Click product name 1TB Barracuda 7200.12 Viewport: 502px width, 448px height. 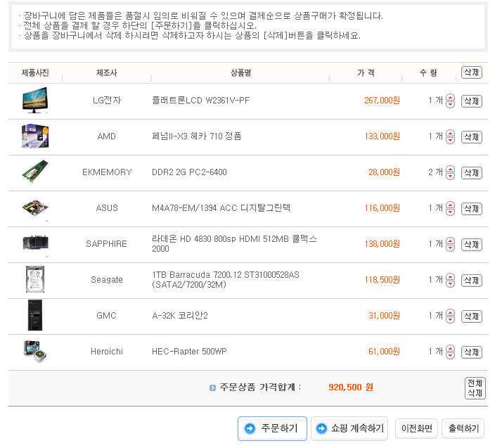click(x=226, y=279)
